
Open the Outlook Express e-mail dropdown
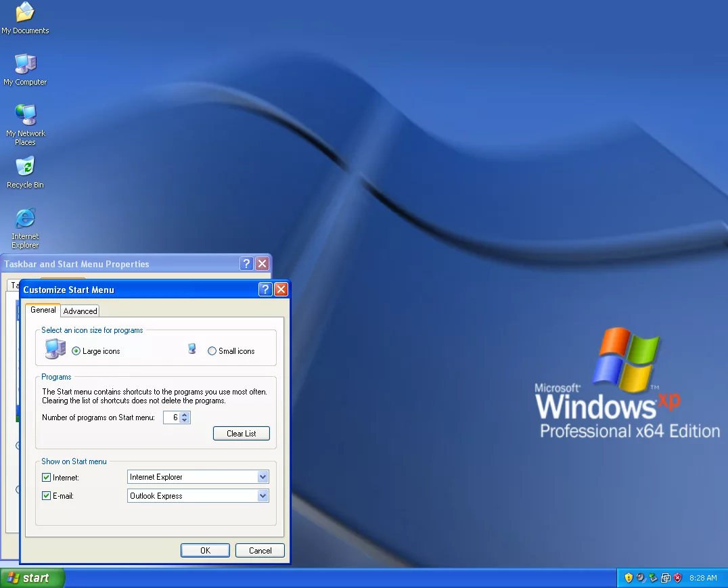pyautogui.click(x=263, y=496)
